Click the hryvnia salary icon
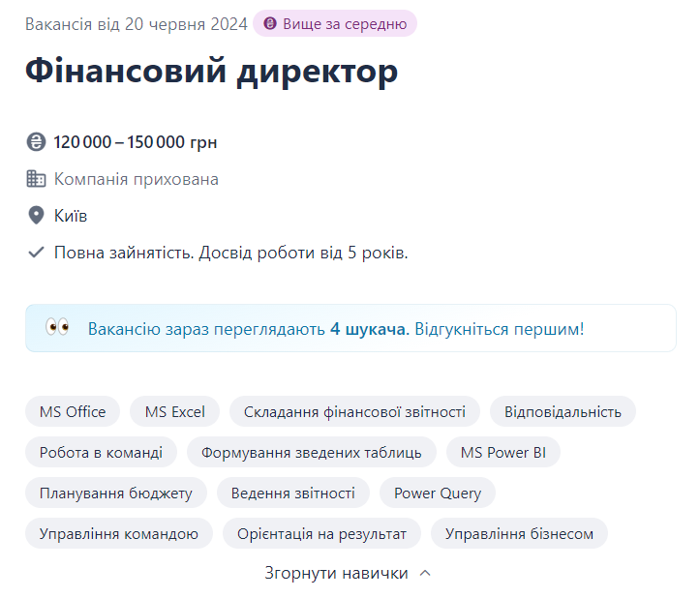700x598 pixels. point(36,142)
